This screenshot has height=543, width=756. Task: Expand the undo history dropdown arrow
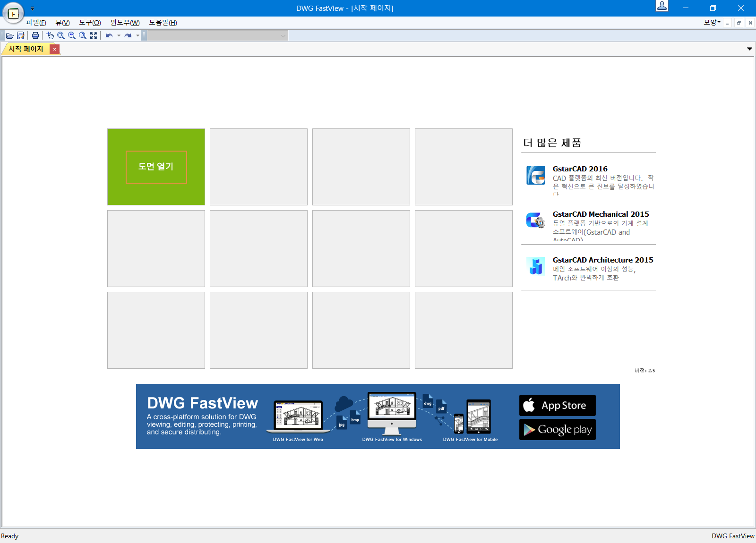point(119,35)
